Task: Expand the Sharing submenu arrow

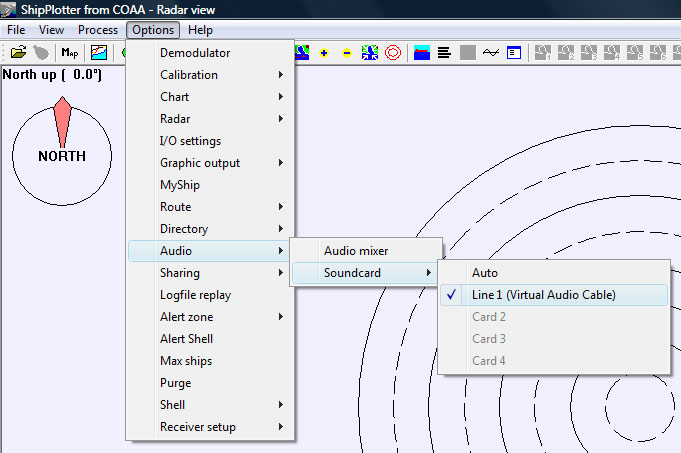Action: (x=281, y=273)
